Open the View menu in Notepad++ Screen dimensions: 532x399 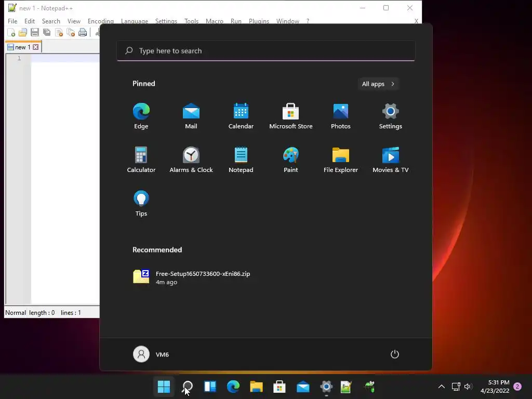tap(74, 21)
